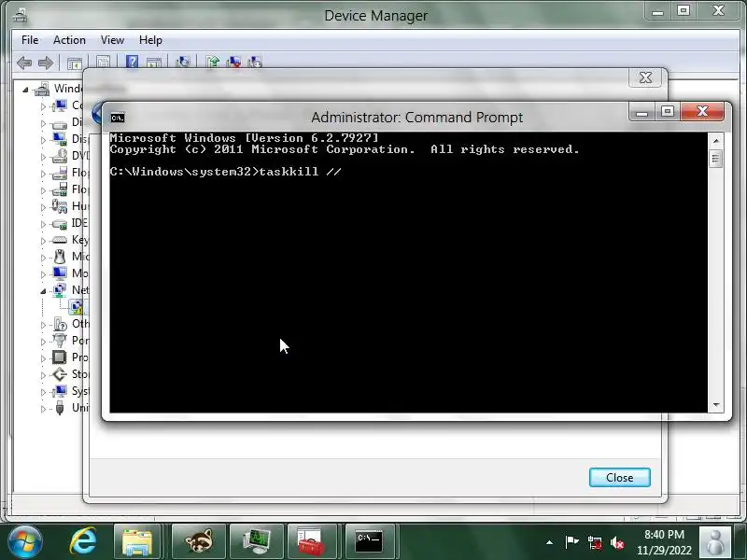Switch to the monitor graph app on taskbar
The width and height of the screenshot is (747, 560).
tap(257, 542)
